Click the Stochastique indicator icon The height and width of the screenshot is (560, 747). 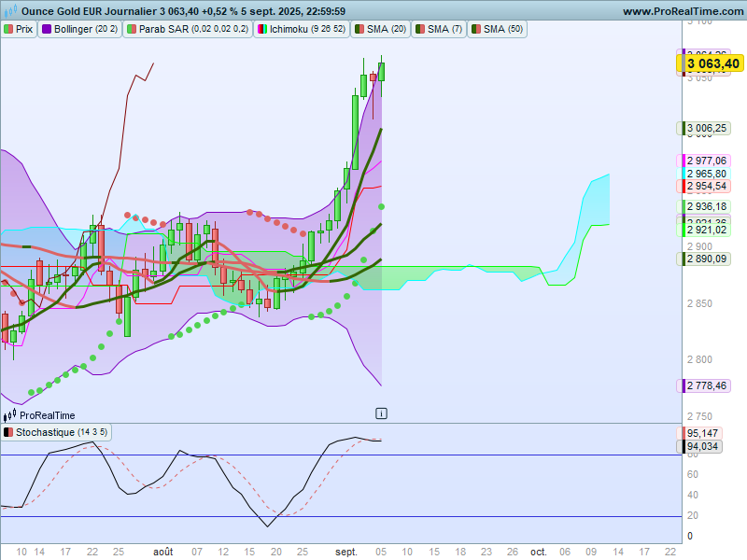coord(8,432)
